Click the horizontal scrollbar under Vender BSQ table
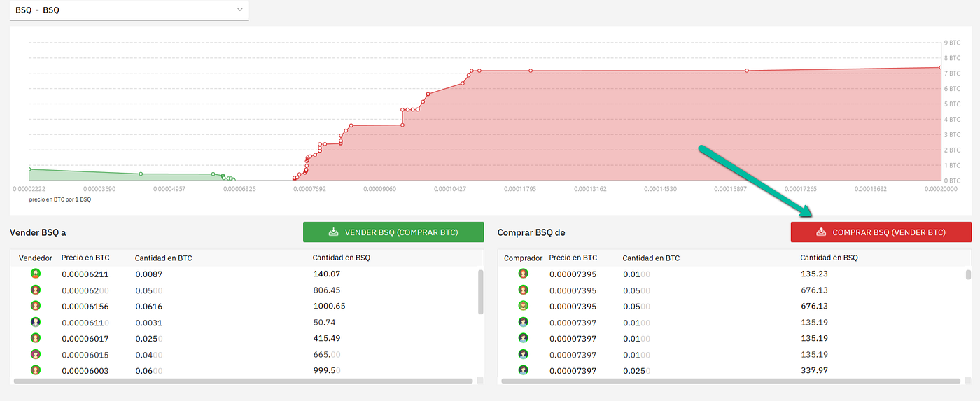980x401 pixels. click(x=243, y=381)
